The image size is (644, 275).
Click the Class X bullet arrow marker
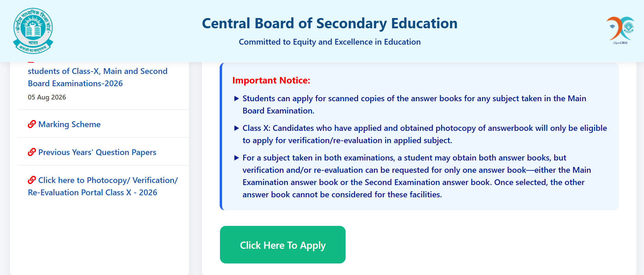pos(236,128)
